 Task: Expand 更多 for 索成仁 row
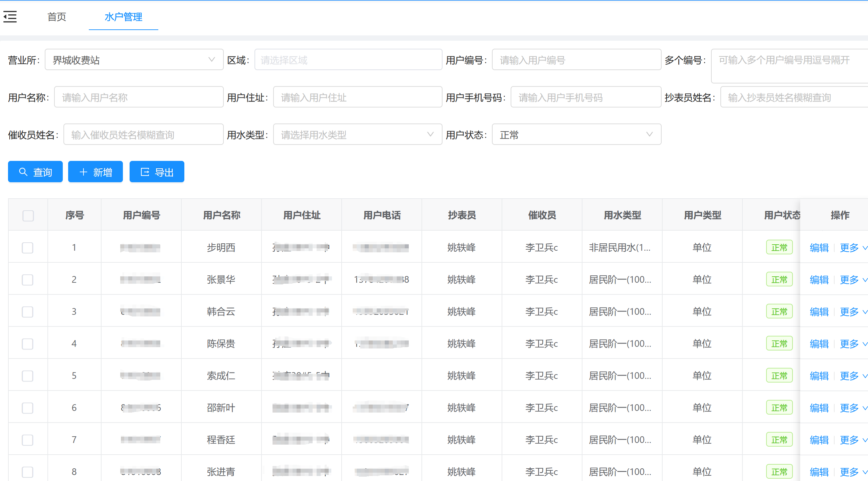tap(853, 375)
